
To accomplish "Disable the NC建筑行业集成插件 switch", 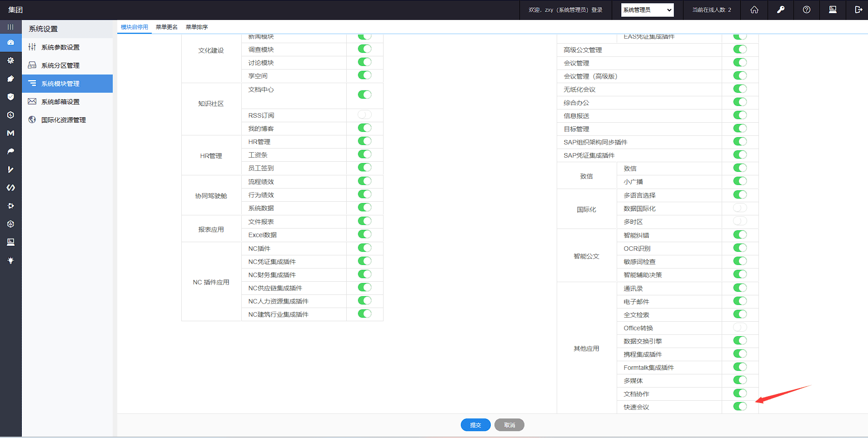I will pyautogui.click(x=364, y=314).
